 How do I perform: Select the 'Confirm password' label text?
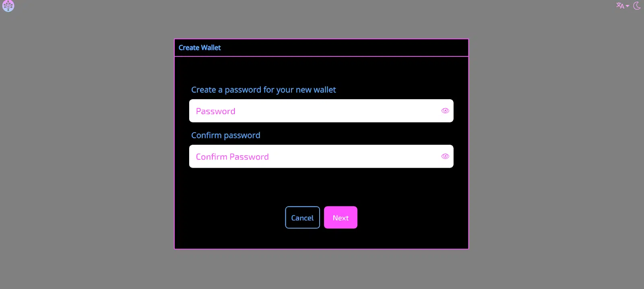[225, 135]
